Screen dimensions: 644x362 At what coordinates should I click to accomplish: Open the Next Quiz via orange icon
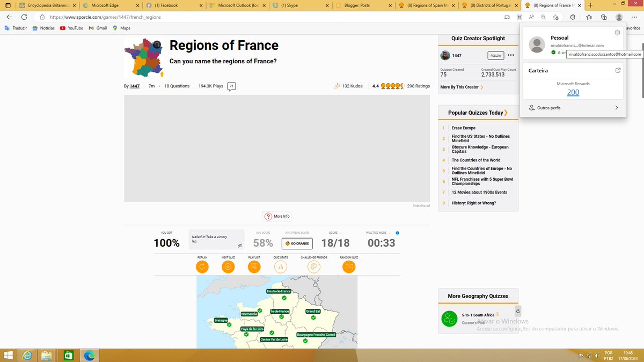[228, 265]
